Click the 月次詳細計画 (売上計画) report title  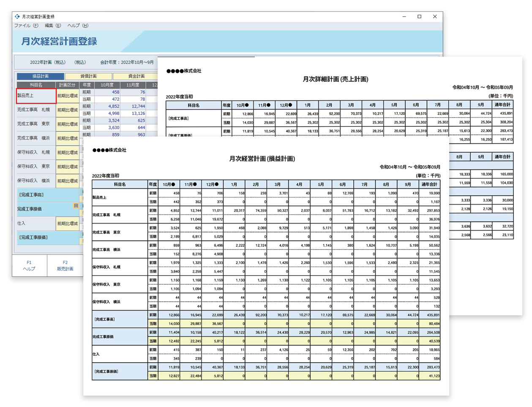tap(336, 79)
